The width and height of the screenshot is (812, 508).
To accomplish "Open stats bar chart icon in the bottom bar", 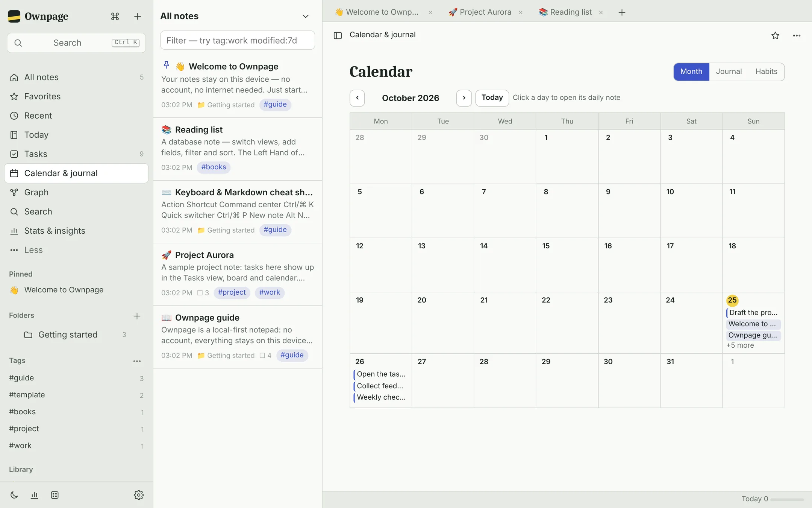I will click(x=34, y=495).
